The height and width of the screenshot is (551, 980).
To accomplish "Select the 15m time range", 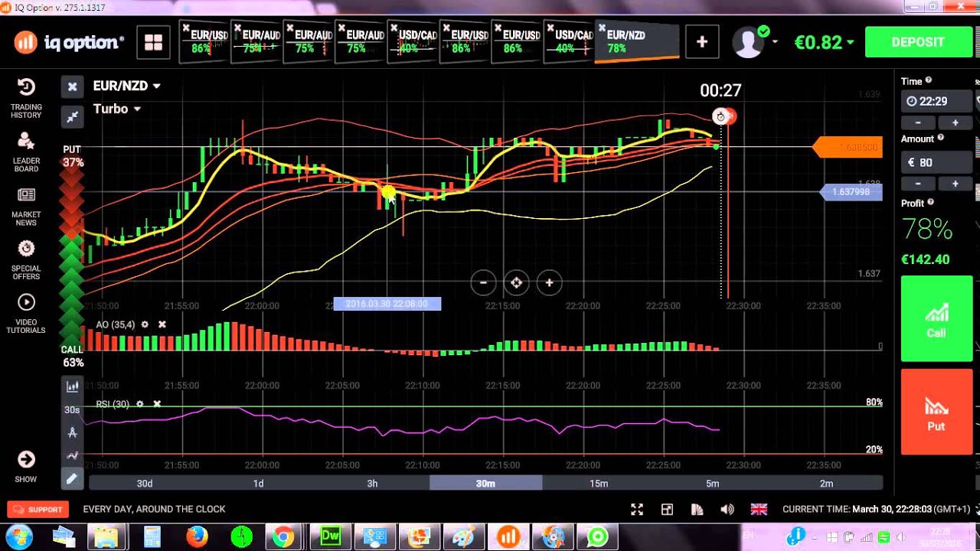I will 599,483.
